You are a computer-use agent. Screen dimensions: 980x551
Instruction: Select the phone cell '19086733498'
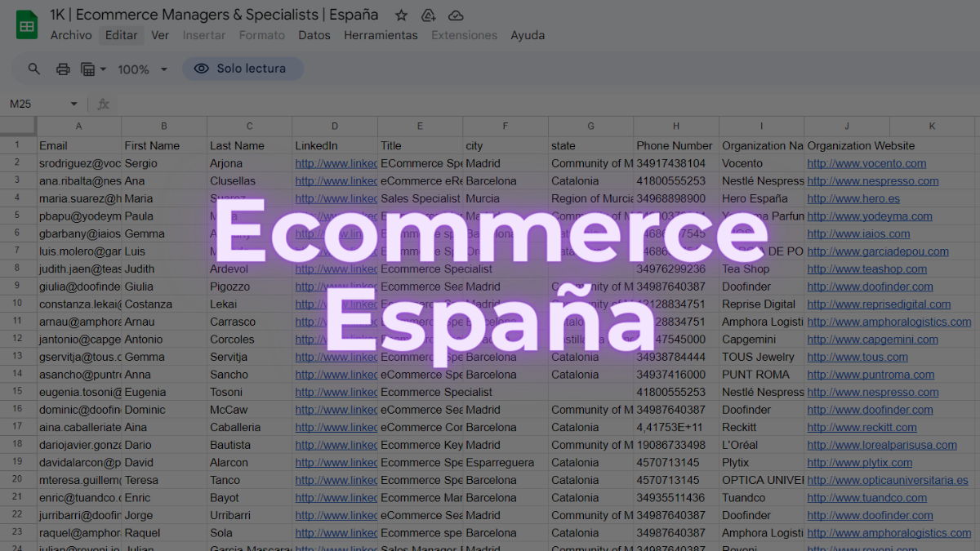tap(676, 445)
